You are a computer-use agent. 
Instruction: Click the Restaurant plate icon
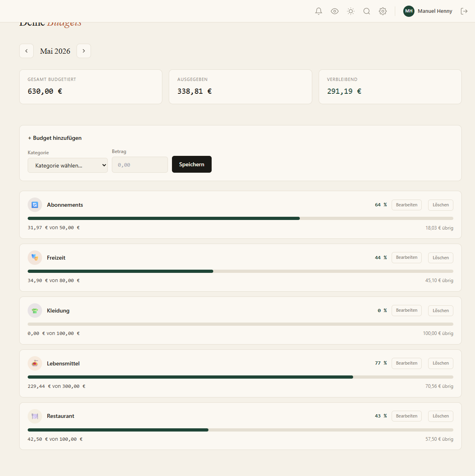pyautogui.click(x=35, y=416)
